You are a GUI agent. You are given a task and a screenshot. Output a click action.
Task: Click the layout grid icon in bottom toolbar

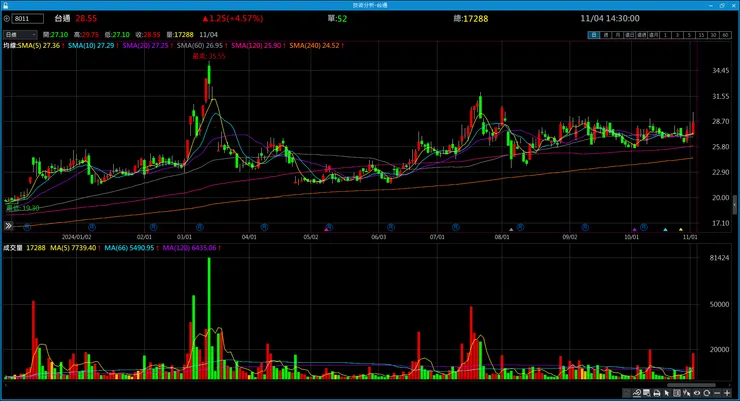pyautogui.click(x=677, y=393)
